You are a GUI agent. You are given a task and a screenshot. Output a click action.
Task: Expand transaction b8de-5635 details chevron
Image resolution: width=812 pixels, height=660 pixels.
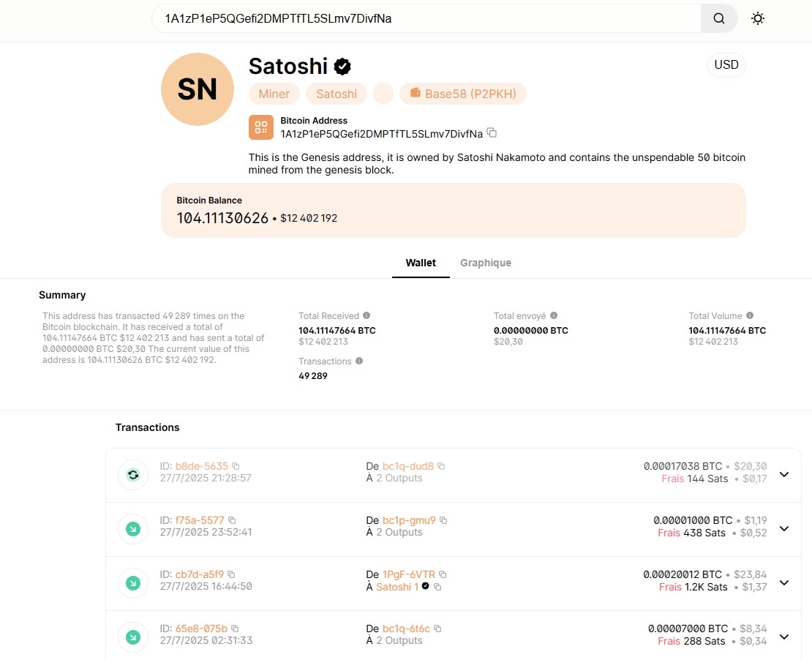(x=784, y=475)
